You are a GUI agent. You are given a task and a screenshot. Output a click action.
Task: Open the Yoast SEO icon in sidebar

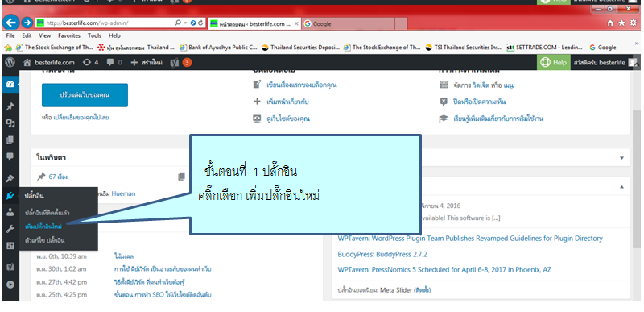[10, 268]
